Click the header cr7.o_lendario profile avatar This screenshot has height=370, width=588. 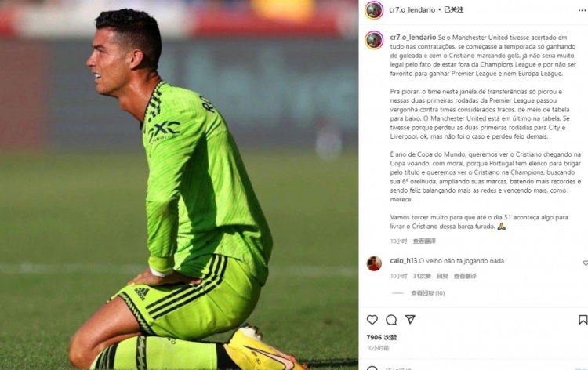[x=374, y=10]
